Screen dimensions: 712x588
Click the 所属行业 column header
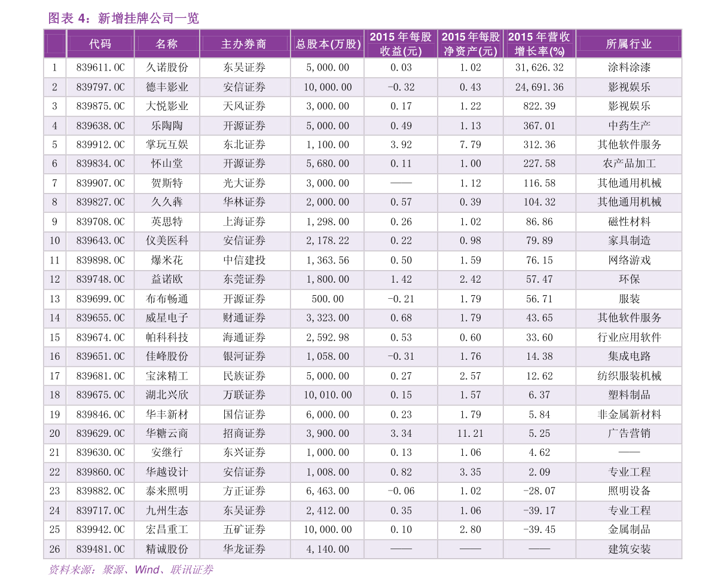[628, 44]
